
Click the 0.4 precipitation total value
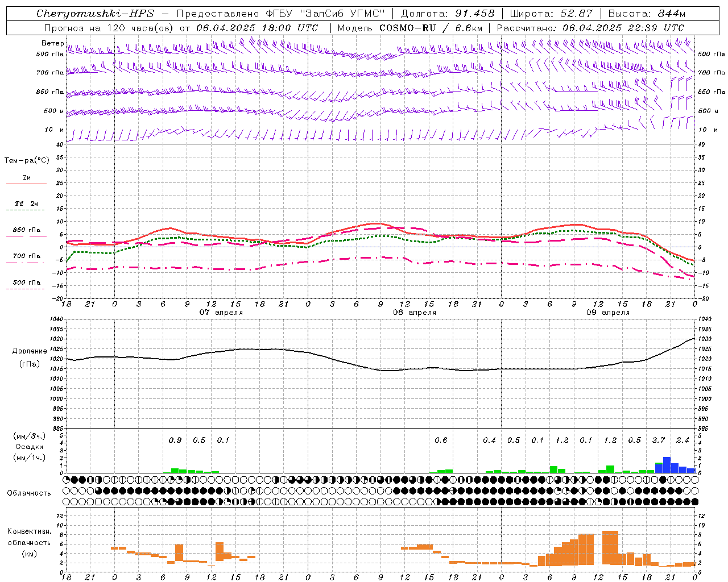(x=489, y=440)
